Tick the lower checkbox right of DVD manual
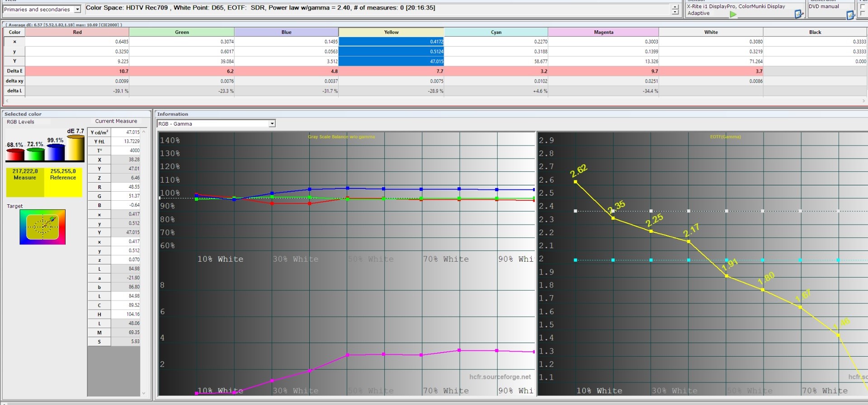This screenshot has width=868, height=405. tap(863, 14)
